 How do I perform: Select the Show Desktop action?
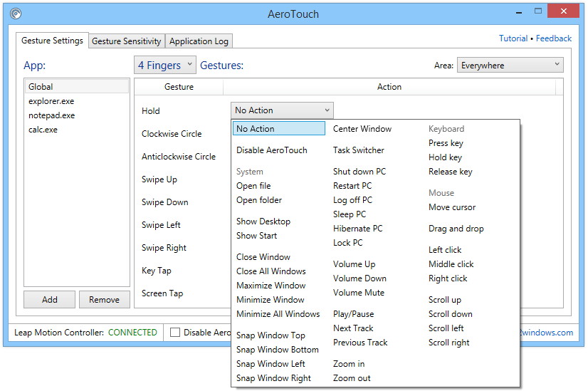[x=263, y=221]
